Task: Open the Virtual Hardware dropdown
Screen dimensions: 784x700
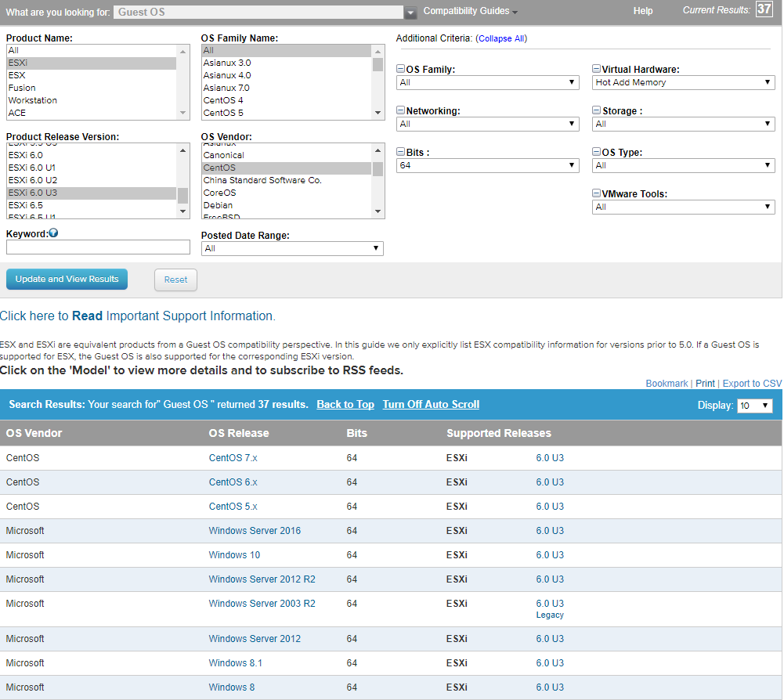Action: pyautogui.click(x=683, y=82)
